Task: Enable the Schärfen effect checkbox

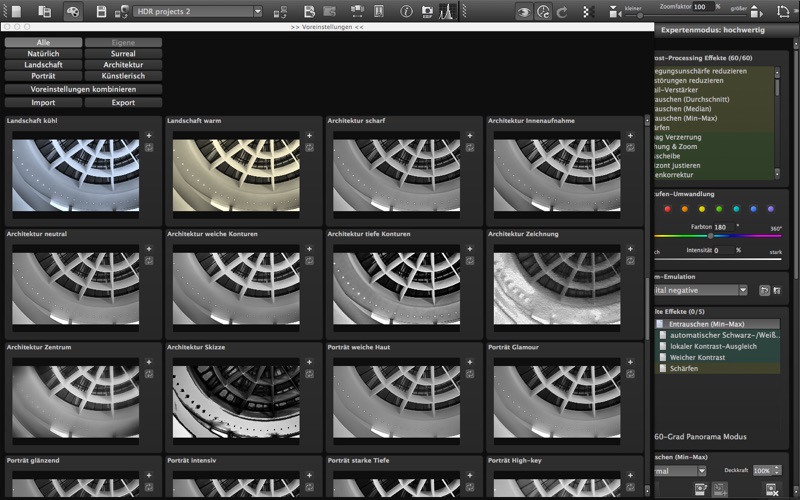Action: [663, 368]
